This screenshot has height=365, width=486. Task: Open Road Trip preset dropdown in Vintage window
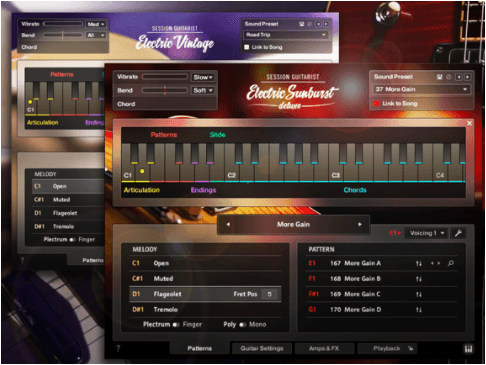coord(286,35)
